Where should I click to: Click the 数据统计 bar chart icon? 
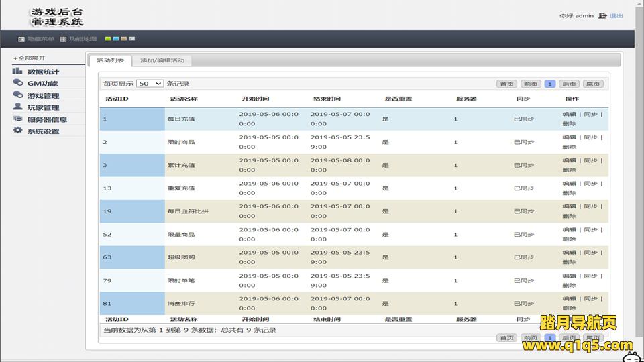pyautogui.click(x=17, y=71)
